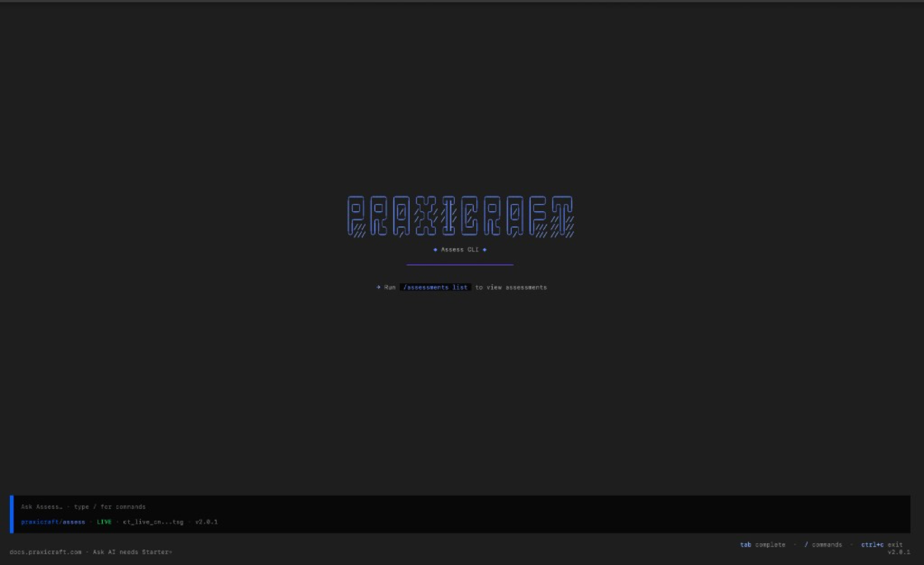Click v2.0.1 beside the ct_live key
The height and width of the screenshot is (565, 924).
(207, 522)
